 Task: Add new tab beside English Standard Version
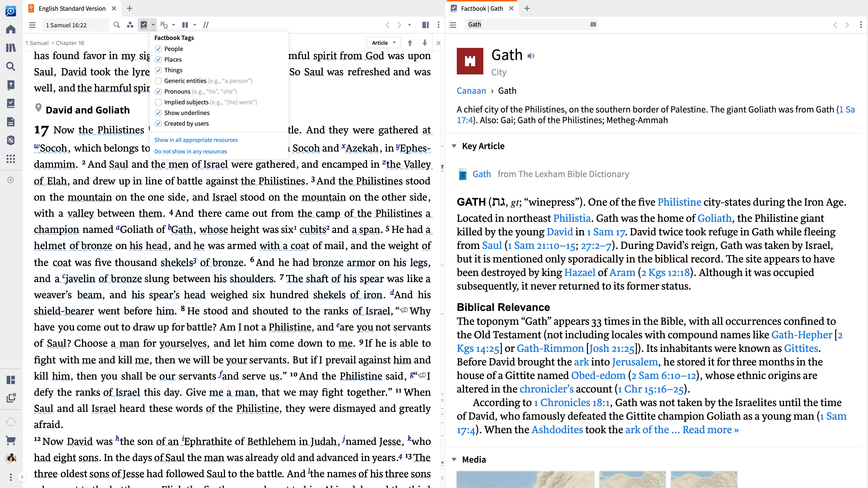129,8
